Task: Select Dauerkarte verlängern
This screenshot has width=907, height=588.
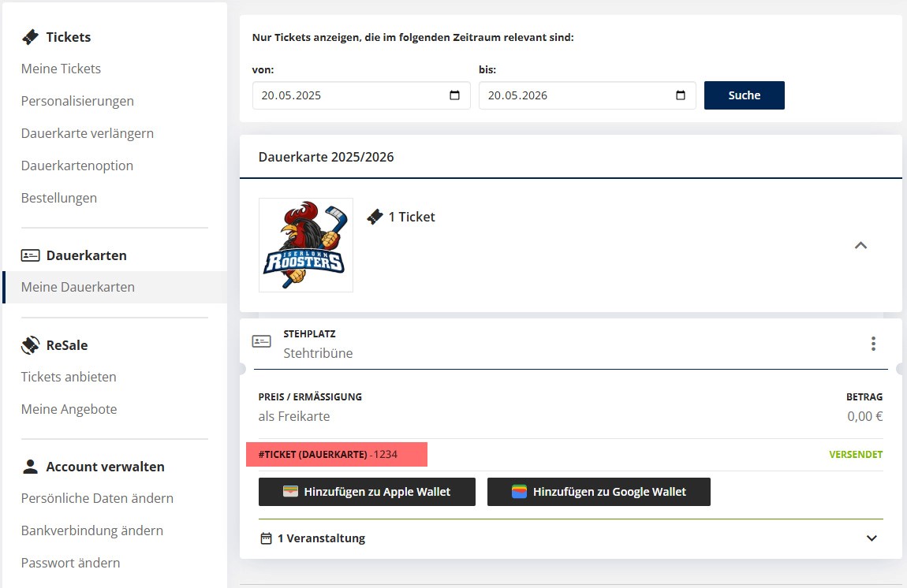Action: (88, 133)
